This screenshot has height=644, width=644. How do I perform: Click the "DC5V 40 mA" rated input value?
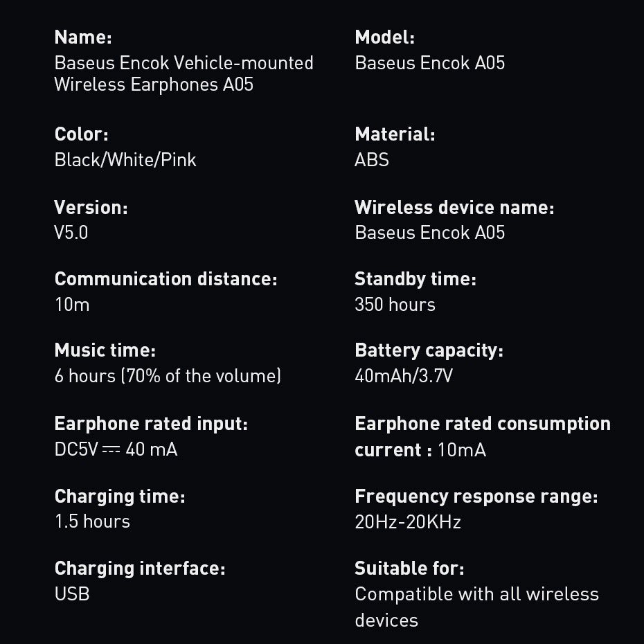click(116, 449)
